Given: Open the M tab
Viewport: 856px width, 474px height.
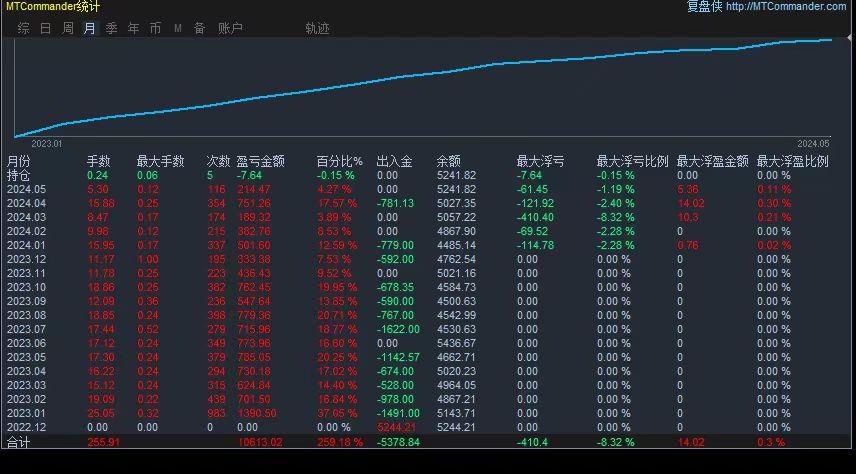Looking at the screenshot, I should pyautogui.click(x=177, y=28).
